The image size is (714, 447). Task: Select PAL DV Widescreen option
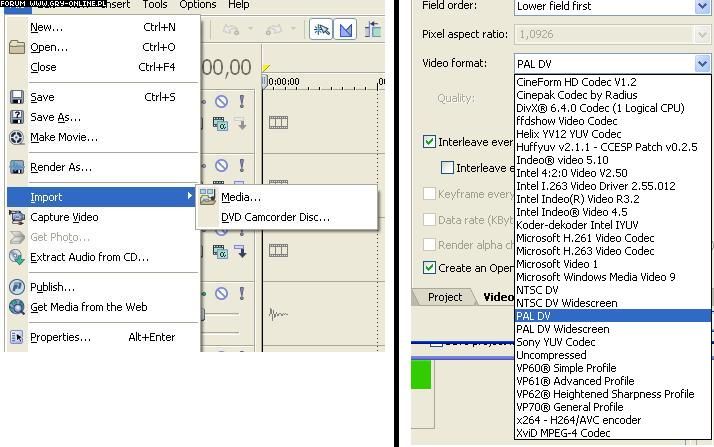(612, 329)
